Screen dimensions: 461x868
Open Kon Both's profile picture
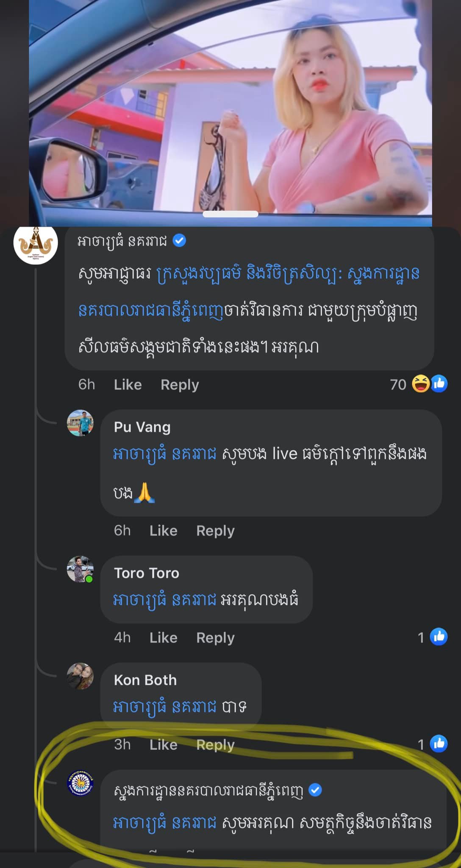[x=80, y=676]
